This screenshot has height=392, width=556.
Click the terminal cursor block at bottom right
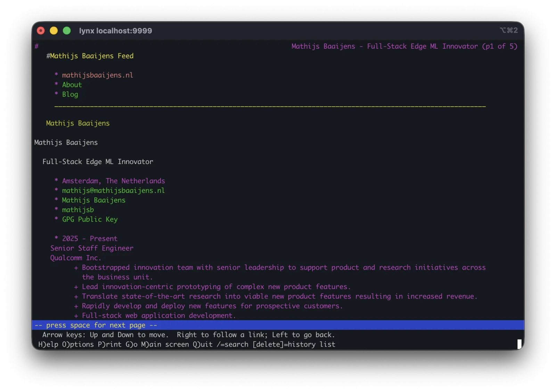520,344
